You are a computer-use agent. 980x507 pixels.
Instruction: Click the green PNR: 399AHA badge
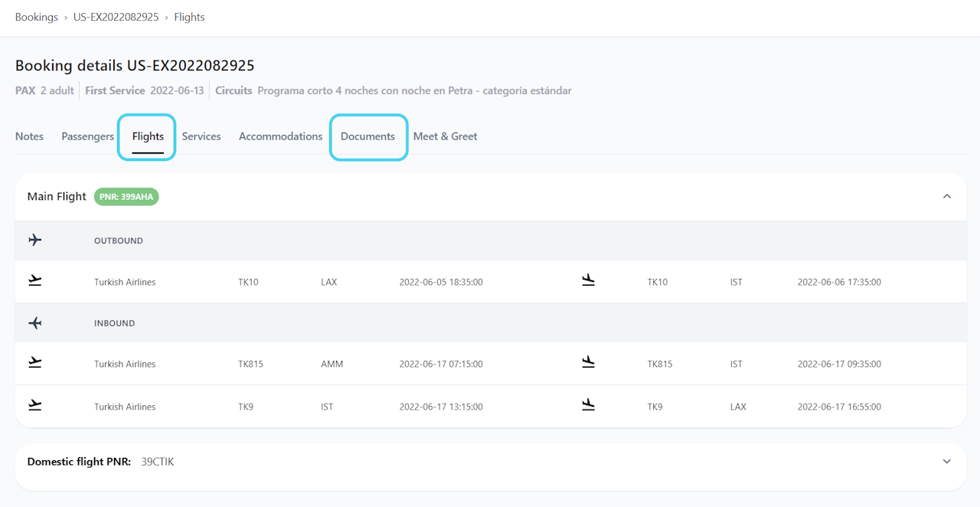coord(126,197)
